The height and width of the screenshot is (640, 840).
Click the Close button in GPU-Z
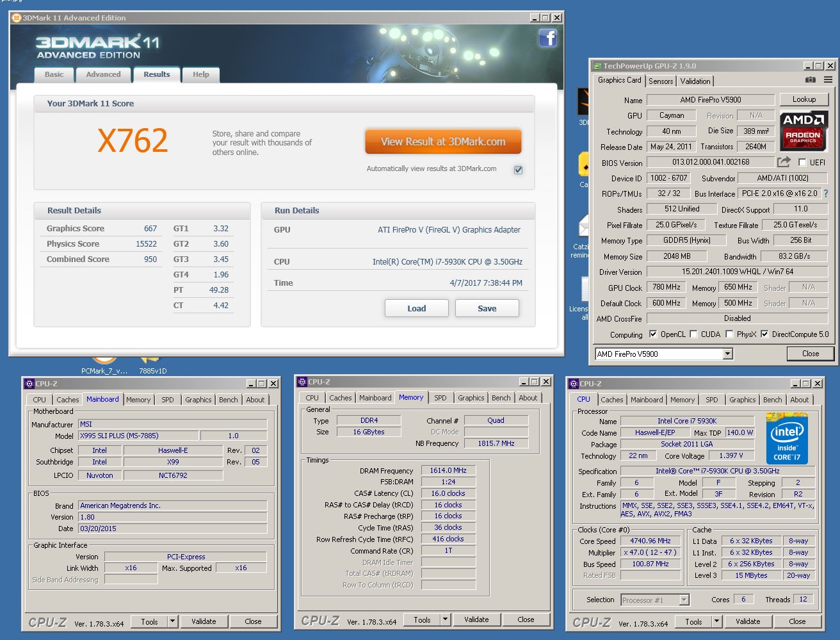810,354
